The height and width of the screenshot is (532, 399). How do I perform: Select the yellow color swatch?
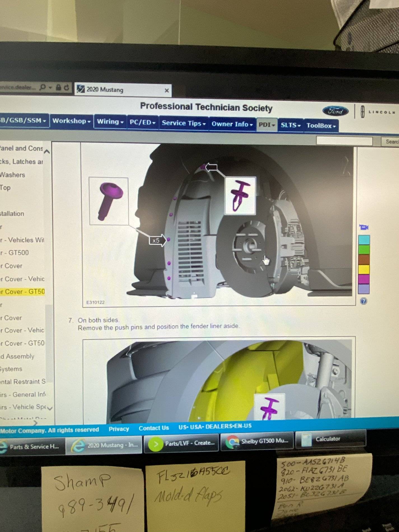[364, 269]
